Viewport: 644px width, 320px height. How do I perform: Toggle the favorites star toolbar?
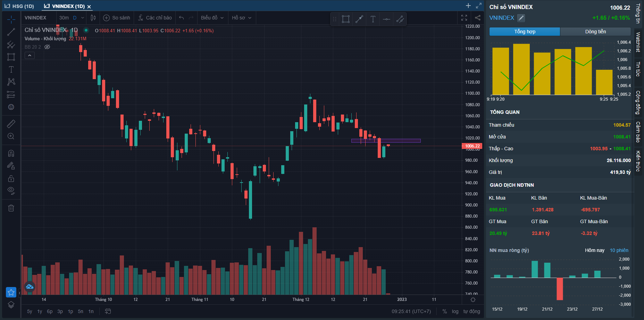[x=11, y=292]
